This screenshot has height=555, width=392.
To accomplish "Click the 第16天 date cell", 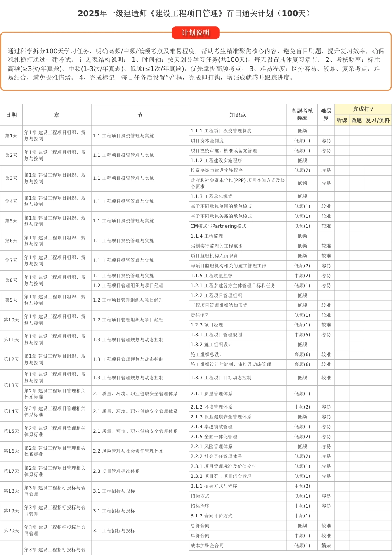I will pyautogui.click(x=11, y=451).
